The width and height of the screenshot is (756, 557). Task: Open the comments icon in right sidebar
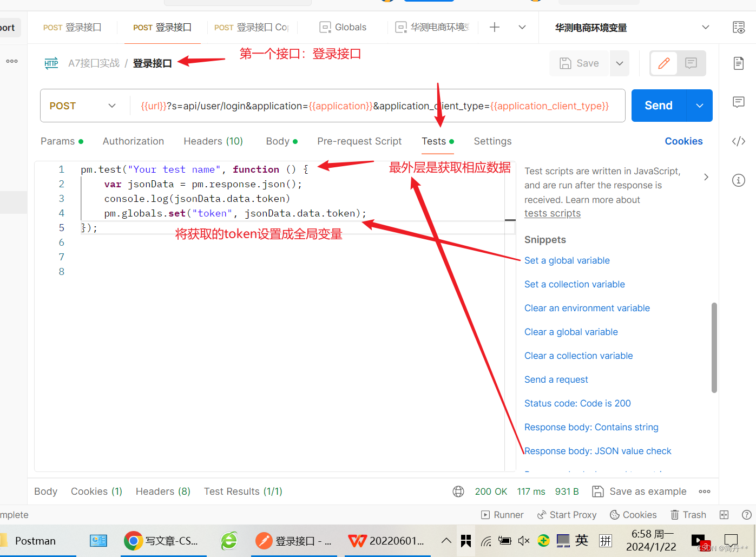(739, 102)
